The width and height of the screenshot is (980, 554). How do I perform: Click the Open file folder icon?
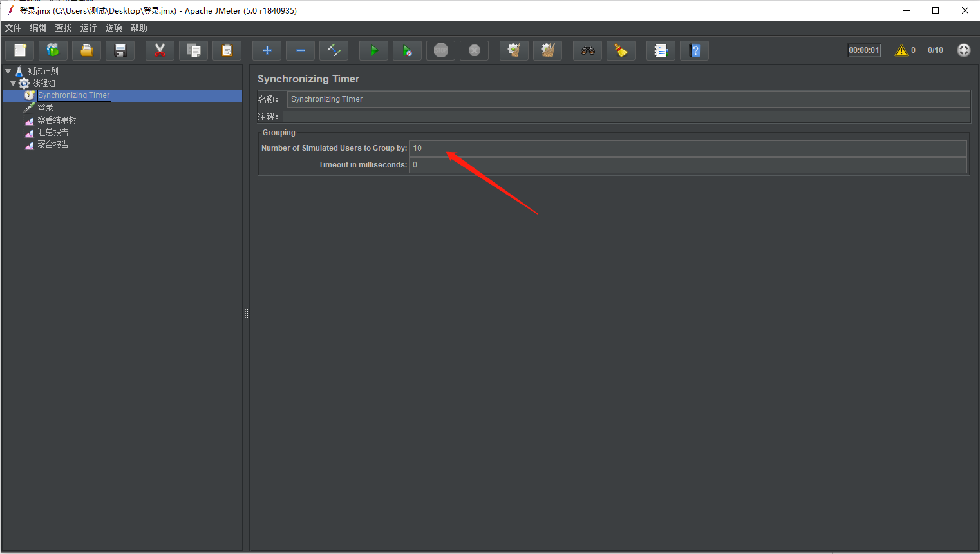coord(86,50)
